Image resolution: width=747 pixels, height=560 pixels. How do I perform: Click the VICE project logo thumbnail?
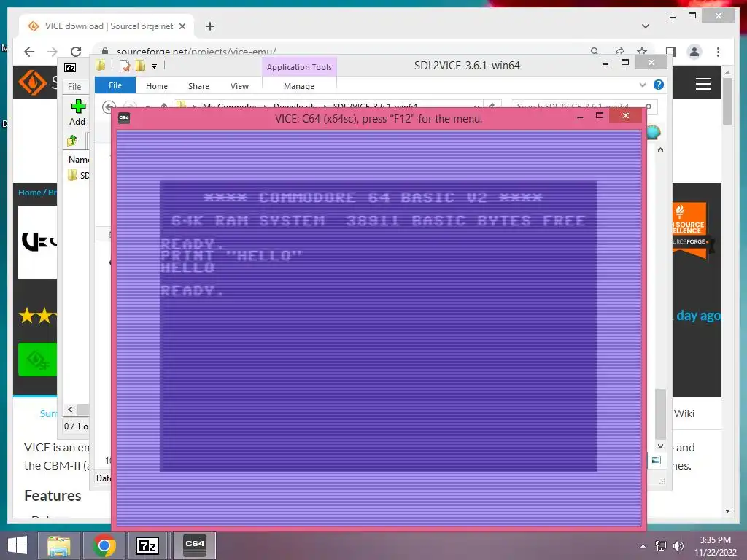coord(38,242)
